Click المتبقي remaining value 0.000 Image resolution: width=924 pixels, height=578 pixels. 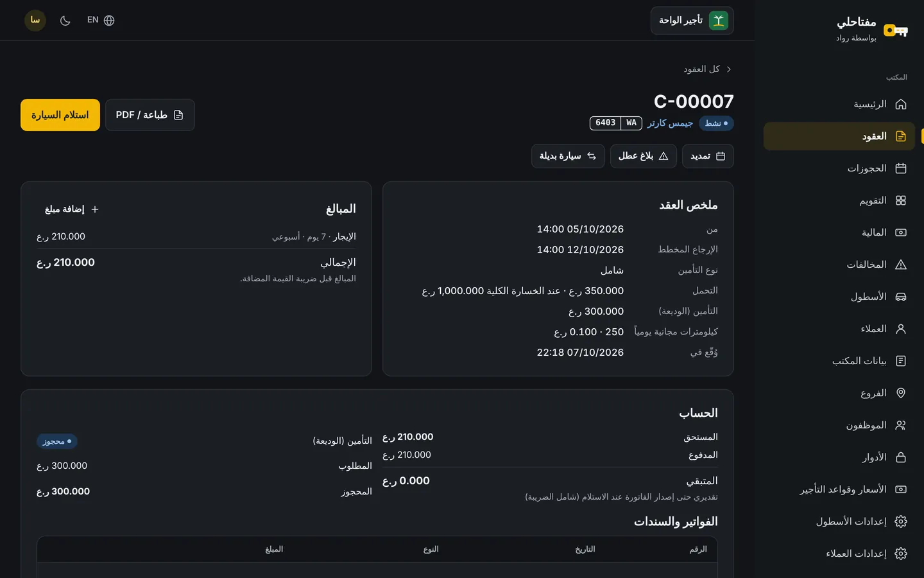(x=406, y=481)
